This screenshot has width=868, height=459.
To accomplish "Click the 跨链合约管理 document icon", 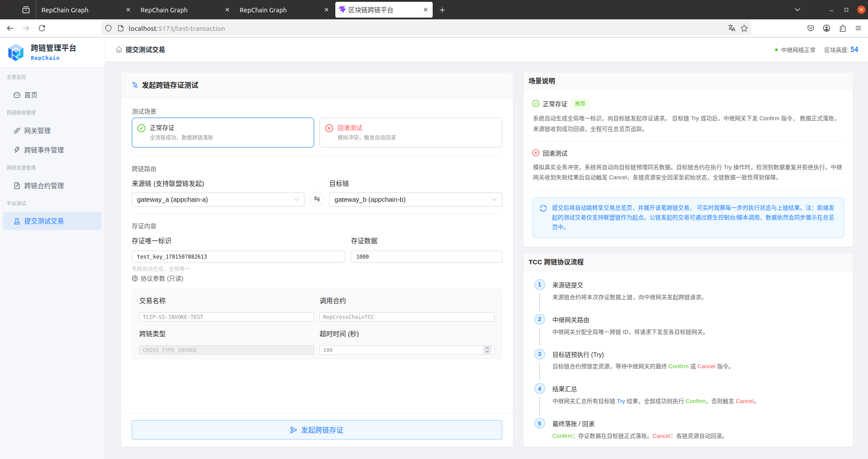I will coord(17,186).
